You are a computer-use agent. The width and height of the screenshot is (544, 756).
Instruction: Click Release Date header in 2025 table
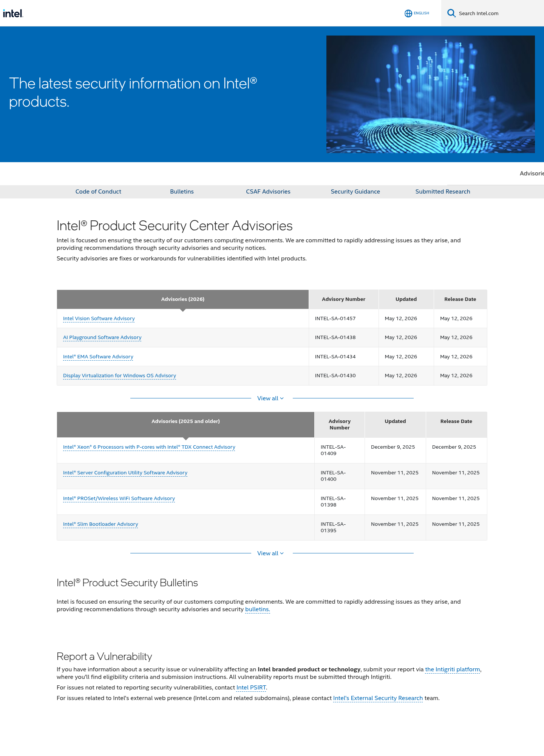(456, 424)
